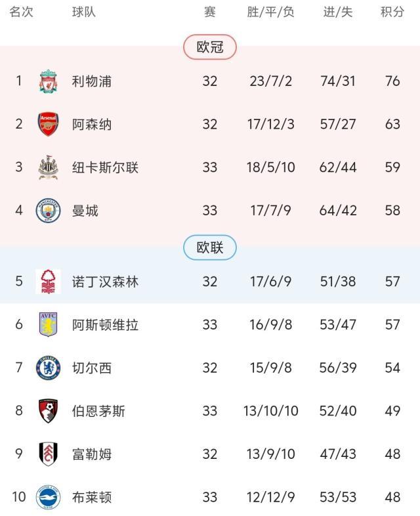This screenshot has height=516, width=420.
Task: Tap the Newcastle United crest icon
Action: tap(48, 167)
